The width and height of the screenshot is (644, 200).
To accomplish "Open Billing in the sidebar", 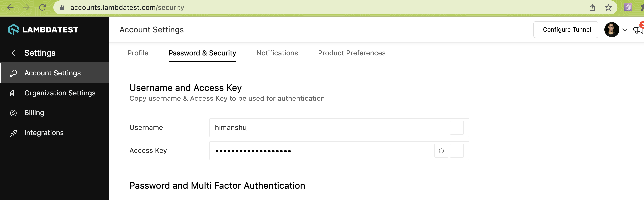I will click(x=34, y=113).
